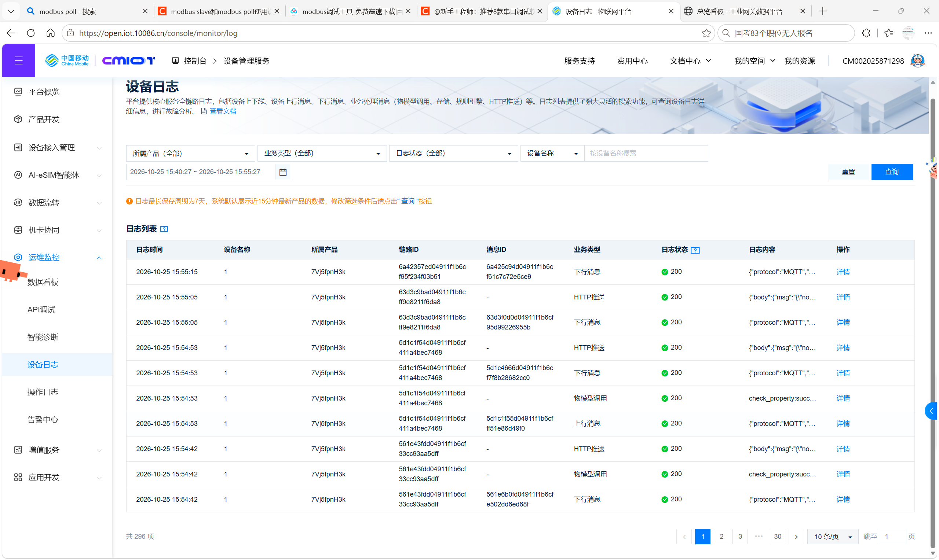Open new browser tab
Viewport: 939px width, 560px height.
823,11
